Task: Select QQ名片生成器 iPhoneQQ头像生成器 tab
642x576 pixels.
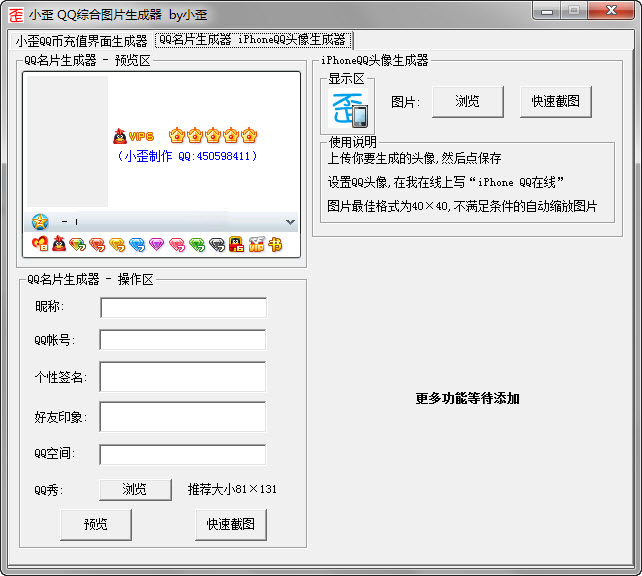Action: [253, 40]
